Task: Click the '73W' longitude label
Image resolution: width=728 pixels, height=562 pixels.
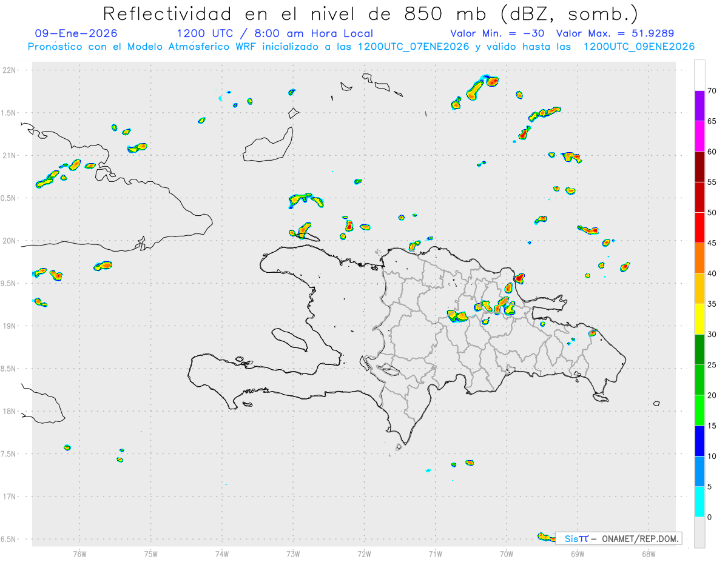Action: point(293,554)
